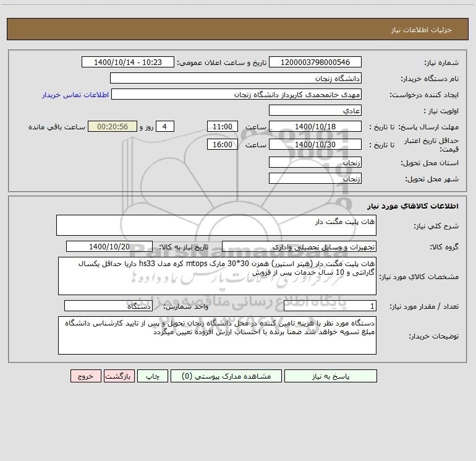Click the توضیحات خریدار label

(433, 336)
